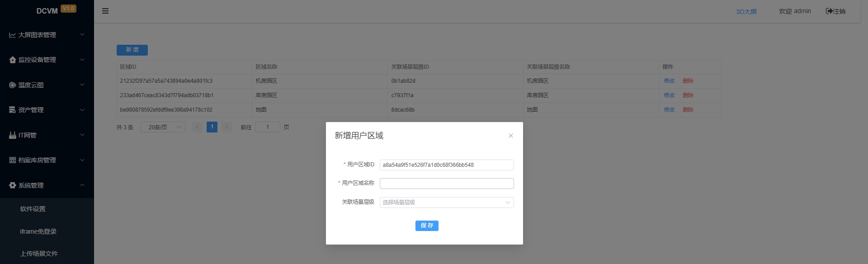Open iframe免登录 submenu item
The width and height of the screenshot is (868, 264).
pos(38,231)
